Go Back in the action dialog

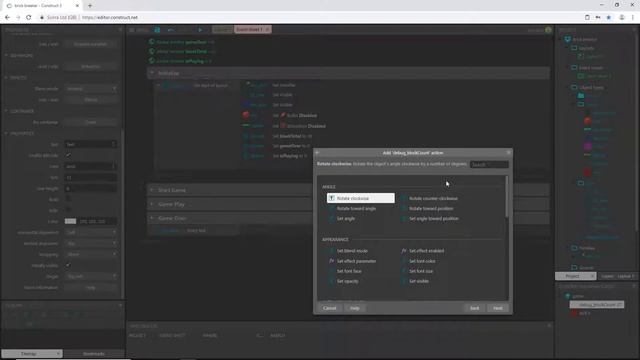click(474, 308)
